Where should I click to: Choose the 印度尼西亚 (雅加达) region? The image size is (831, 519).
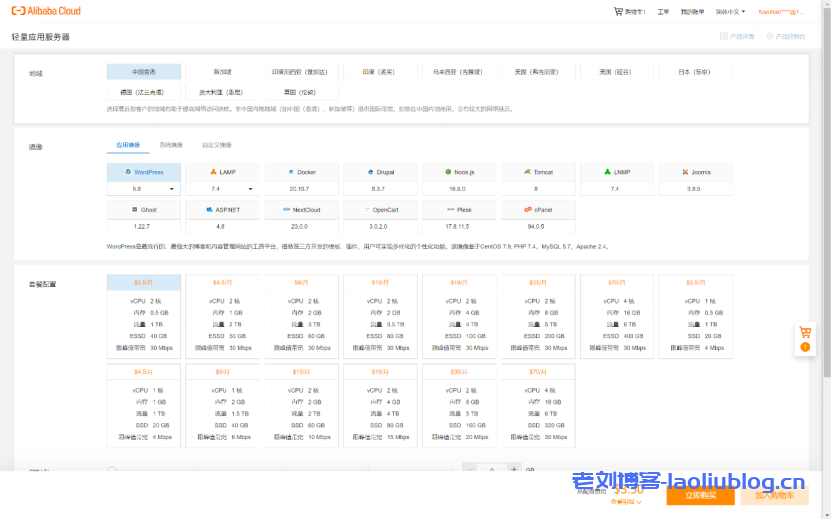pos(301,72)
